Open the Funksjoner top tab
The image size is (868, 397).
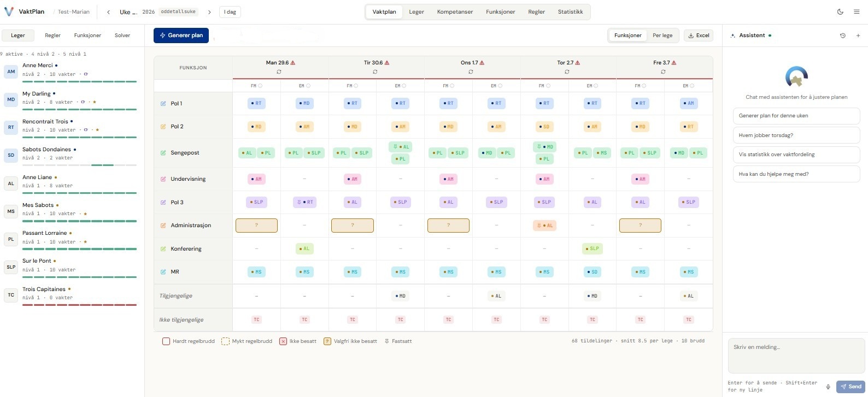point(500,12)
